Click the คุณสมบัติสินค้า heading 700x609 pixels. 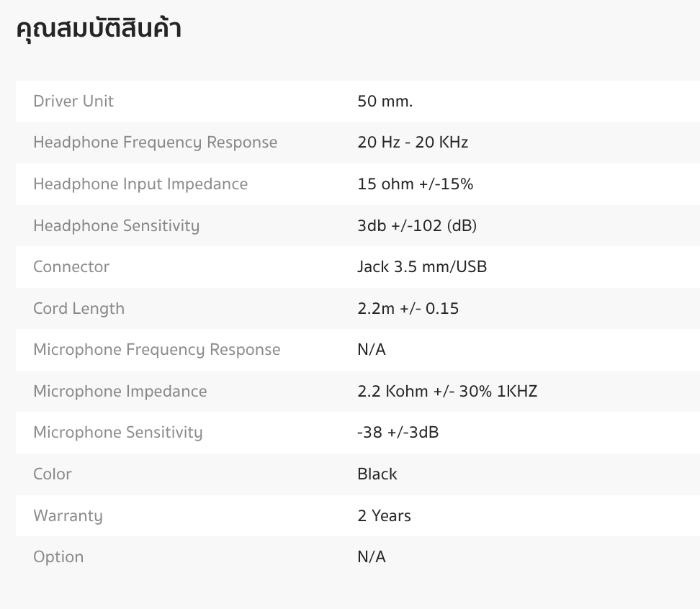coord(99,29)
